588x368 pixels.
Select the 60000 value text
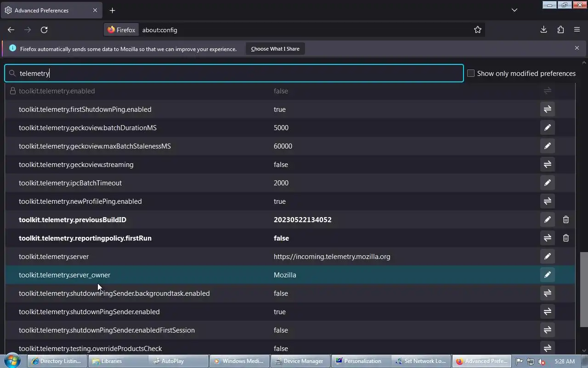(283, 146)
